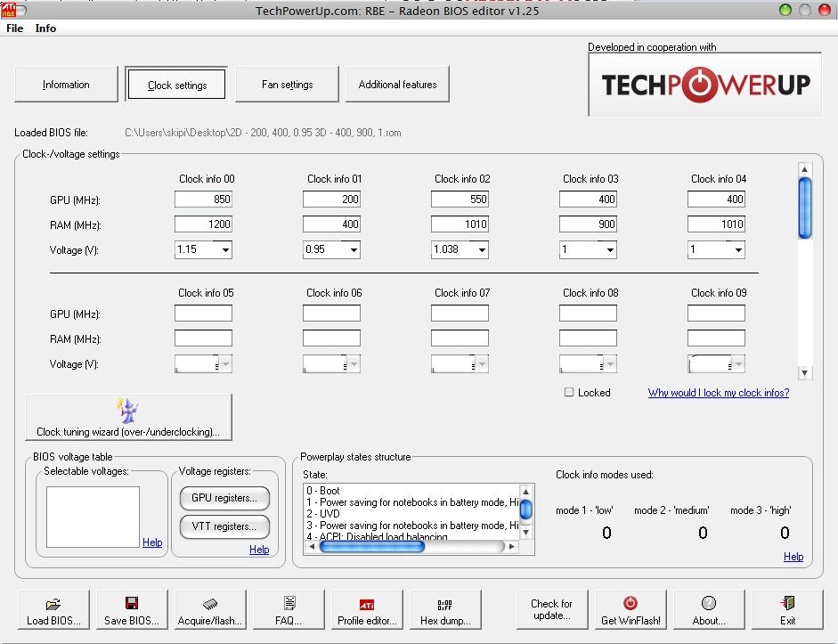Open 'Why would I lock my clock infos?' link
The height and width of the screenshot is (644, 838).
click(719, 393)
